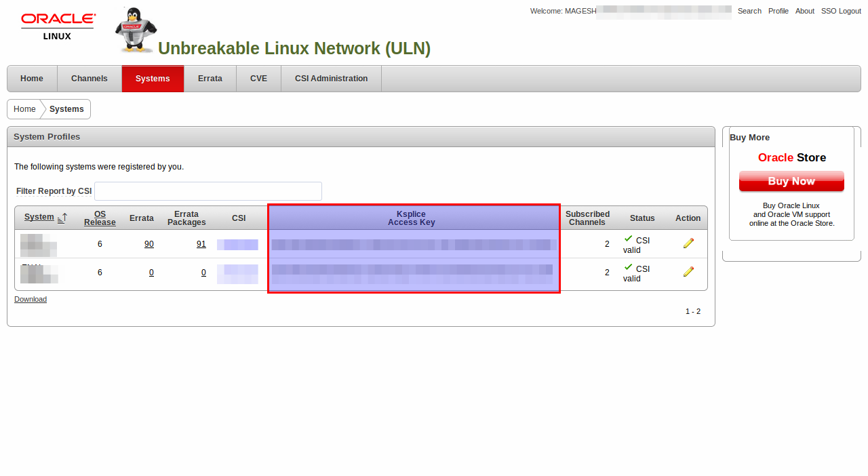The image size is (868, 476).
Task: Click into the Filter Report by CSI field
Action: click(208, 191)
